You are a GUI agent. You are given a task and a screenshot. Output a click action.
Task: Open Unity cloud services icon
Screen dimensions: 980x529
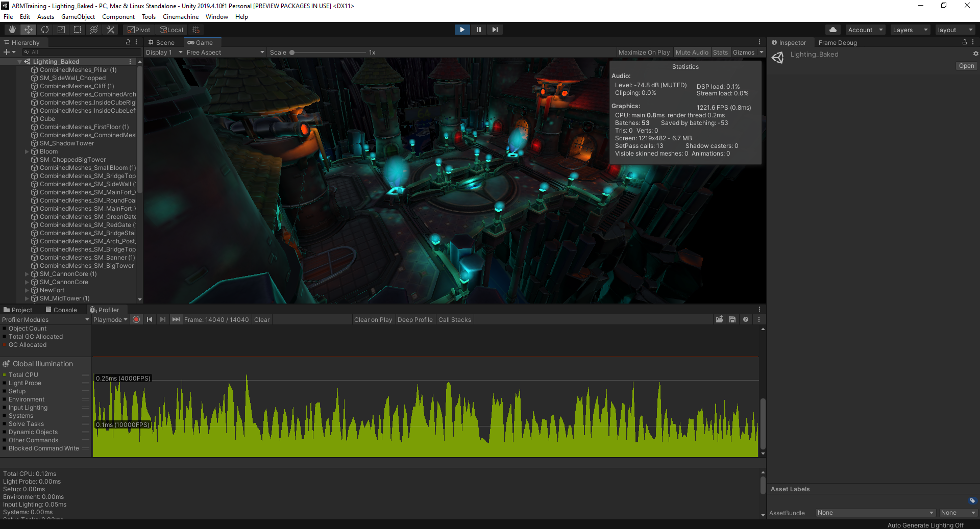click(x=832, y=29)
